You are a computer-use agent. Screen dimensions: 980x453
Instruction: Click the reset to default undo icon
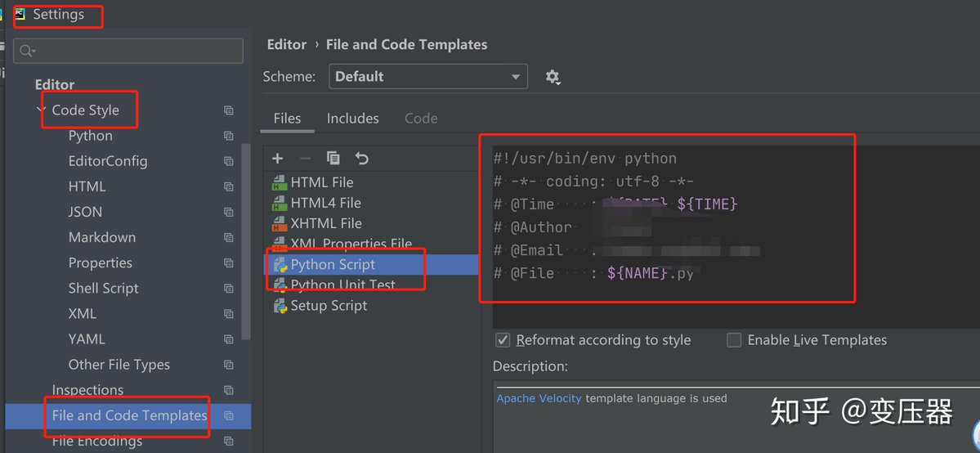(x=362, y=159)
